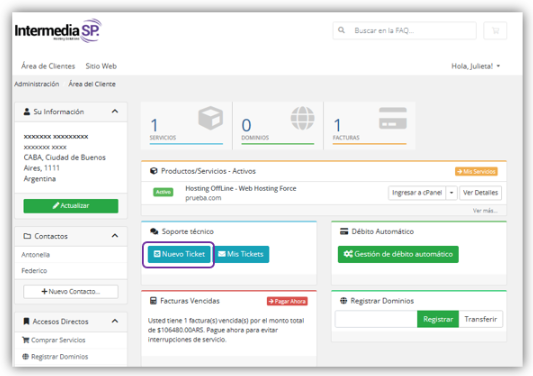The image size is (533, 376).
Task: Click the Actualizar button
Action: (71, 206)
